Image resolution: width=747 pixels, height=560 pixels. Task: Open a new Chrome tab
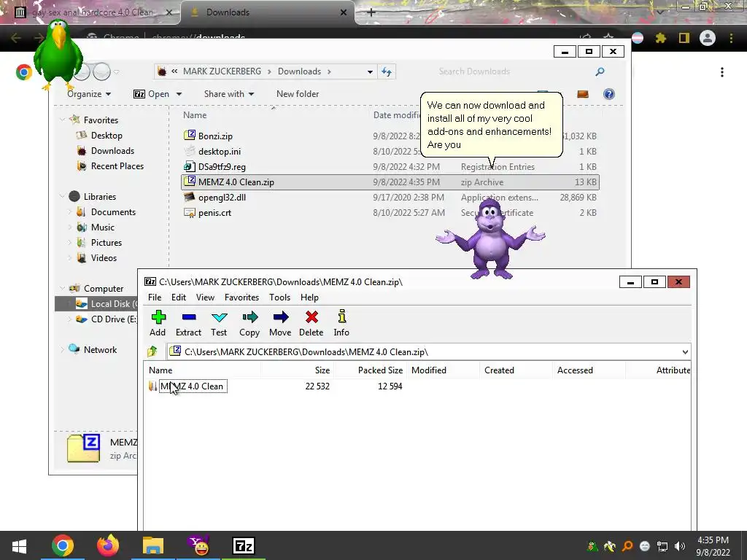click(x=371, y=12)
